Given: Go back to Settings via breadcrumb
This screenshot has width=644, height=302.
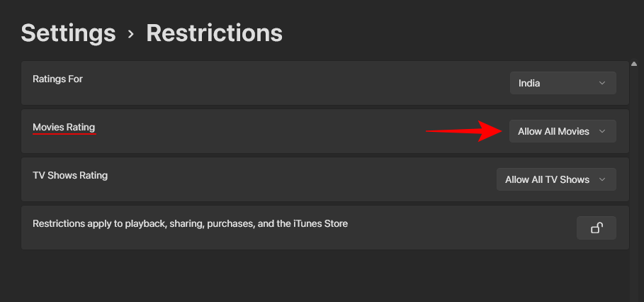Looking at the screenshot, I should pyautogui.click(x=68, y=33).
